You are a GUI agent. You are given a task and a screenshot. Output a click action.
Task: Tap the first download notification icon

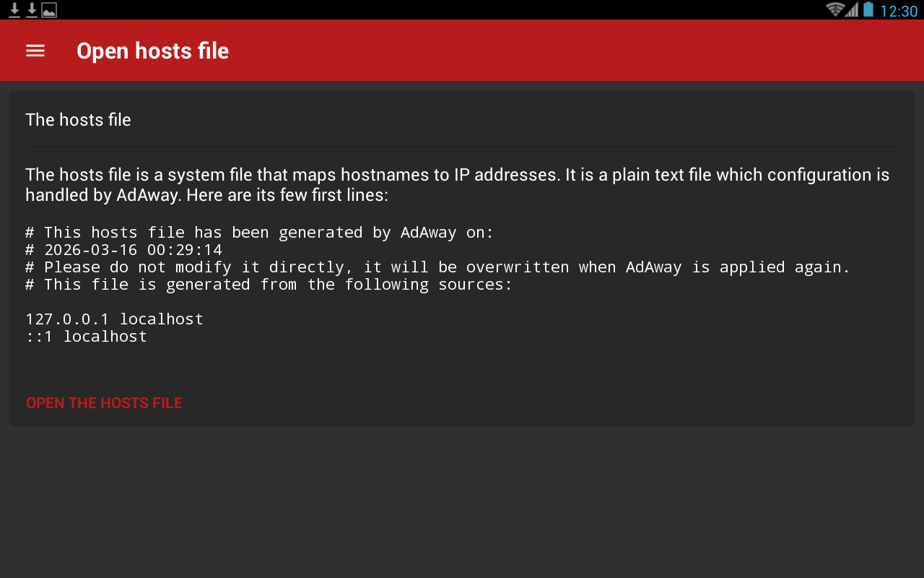tap(14, 9)
